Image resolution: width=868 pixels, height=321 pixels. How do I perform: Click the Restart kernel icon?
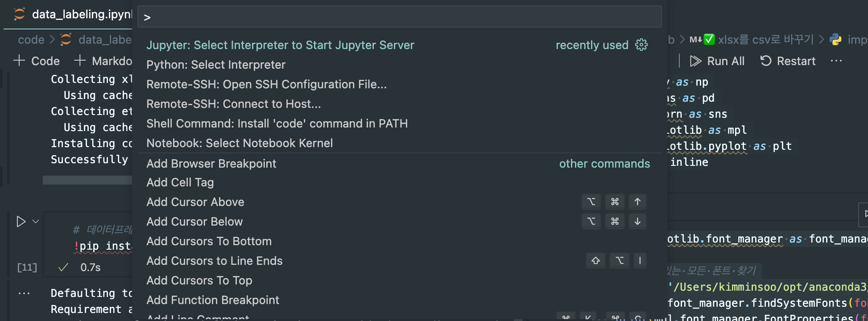[x=765, y=61]
